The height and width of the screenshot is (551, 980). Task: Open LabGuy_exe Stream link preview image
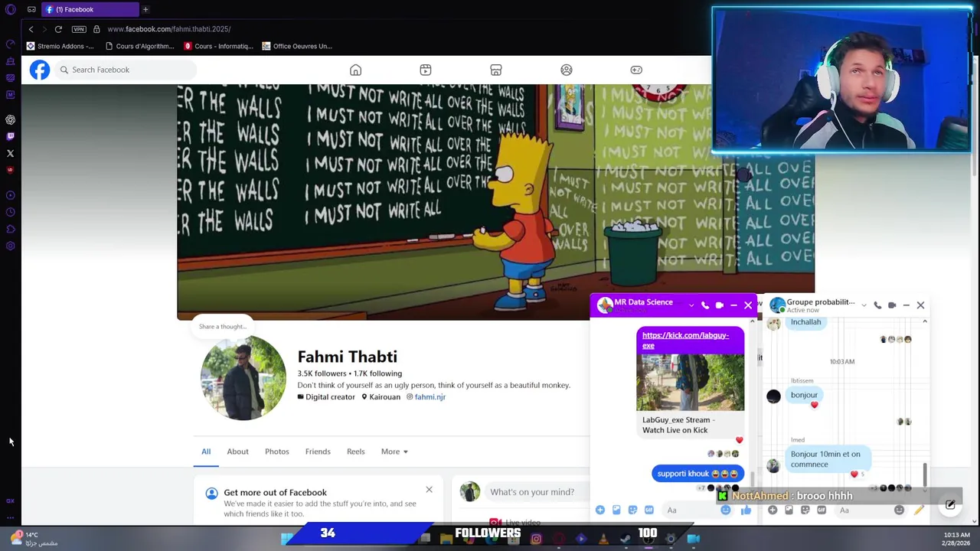pos(690,382)
